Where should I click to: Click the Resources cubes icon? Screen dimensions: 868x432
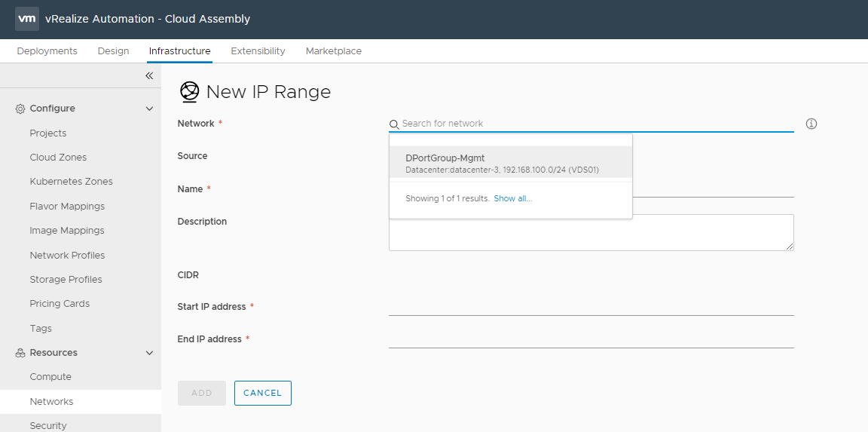point(20,353)
